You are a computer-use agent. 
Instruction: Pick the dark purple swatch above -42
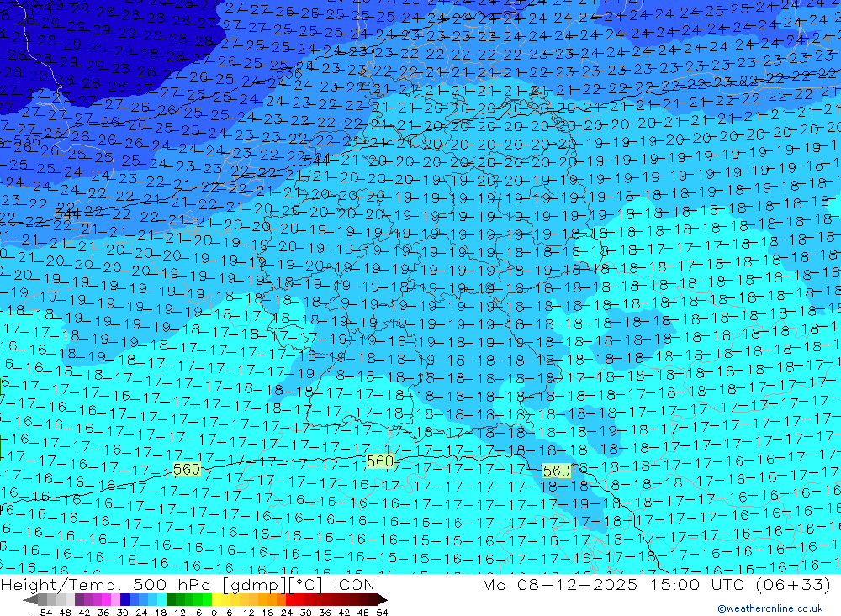(79, 599)
